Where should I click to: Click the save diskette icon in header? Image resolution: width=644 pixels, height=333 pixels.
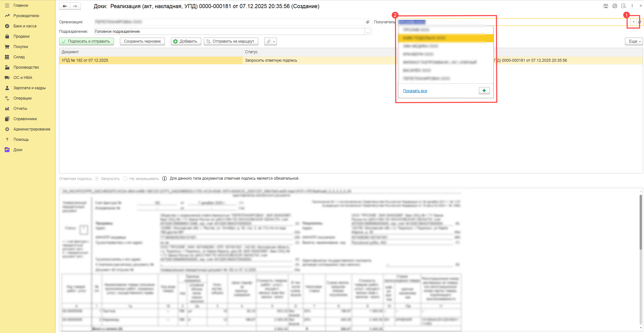(606, 6)
